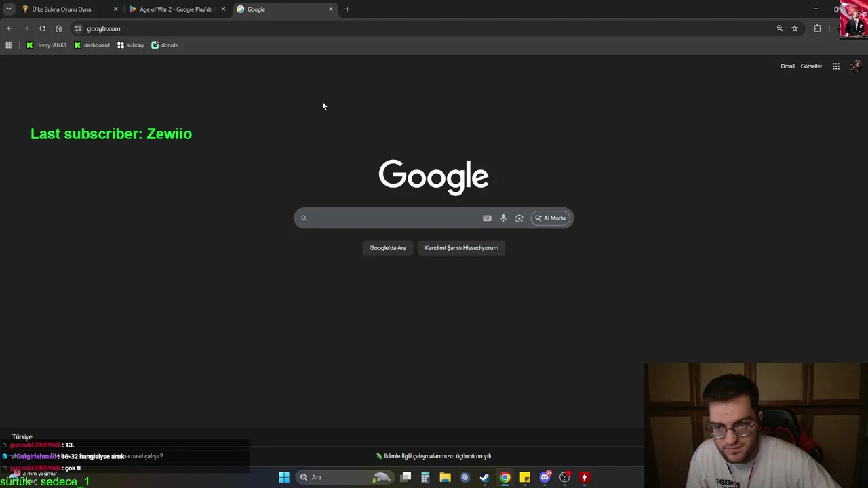This screenshot has height=488, width=868.
Task: Bookmark this page with the star icon
Action: (x=795, y=28)
